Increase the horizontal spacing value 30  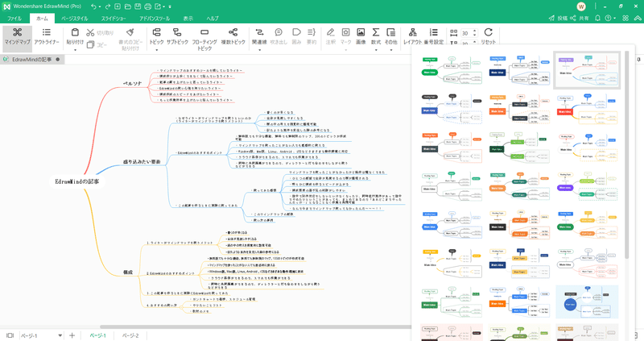(x=475, y=31)
